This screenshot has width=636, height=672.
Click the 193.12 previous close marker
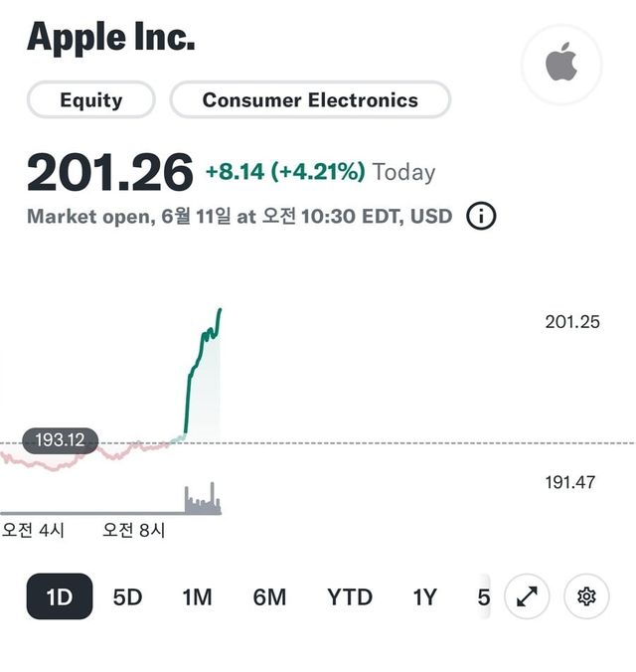[60, 439]
